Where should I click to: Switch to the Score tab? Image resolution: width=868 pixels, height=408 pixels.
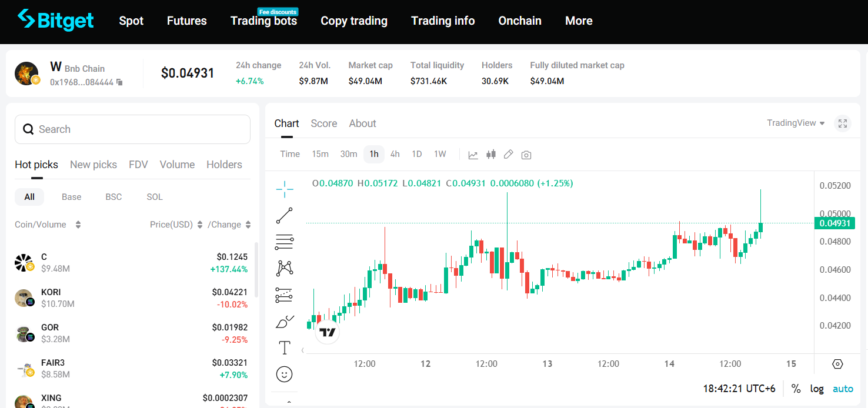point(324,123)
